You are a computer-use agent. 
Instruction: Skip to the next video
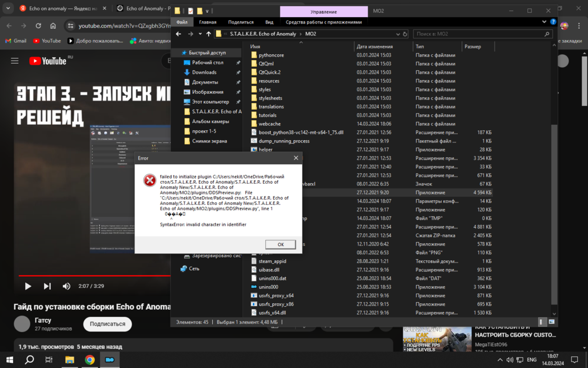[47, 286]
